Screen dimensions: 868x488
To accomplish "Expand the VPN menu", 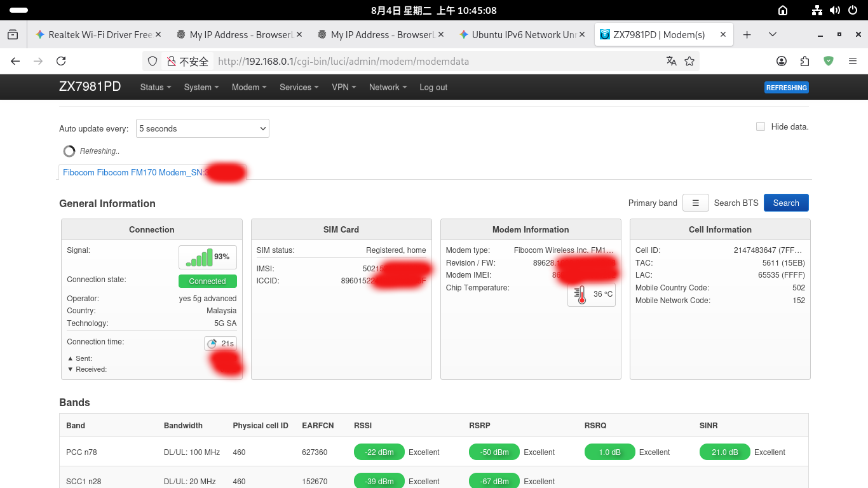I will (344, 87).
